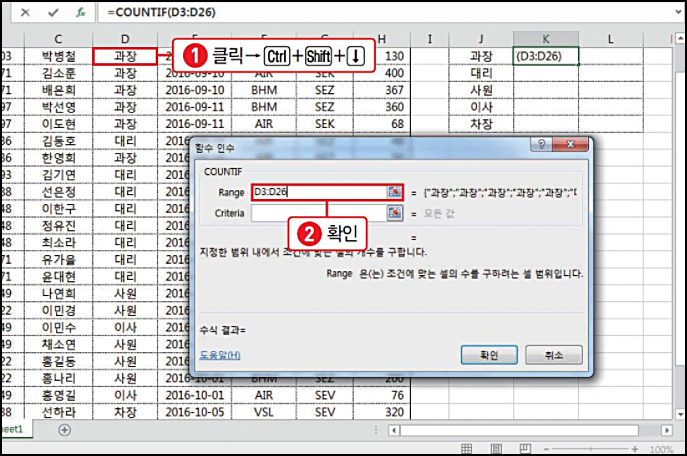The image size is (687, 456).
Task: Add a new sheet with the plus icon
Action: [64, 430]
